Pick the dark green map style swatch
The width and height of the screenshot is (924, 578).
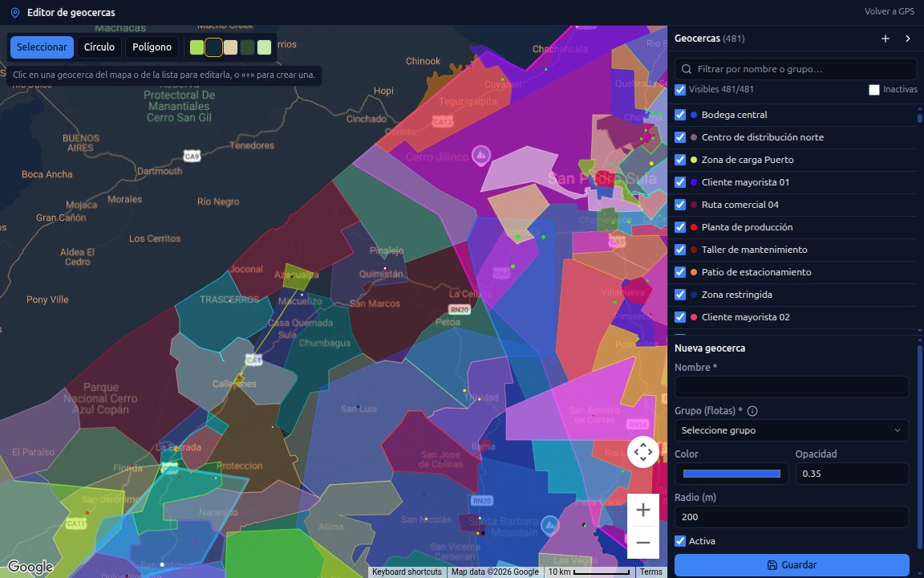(x=248, y=47)
